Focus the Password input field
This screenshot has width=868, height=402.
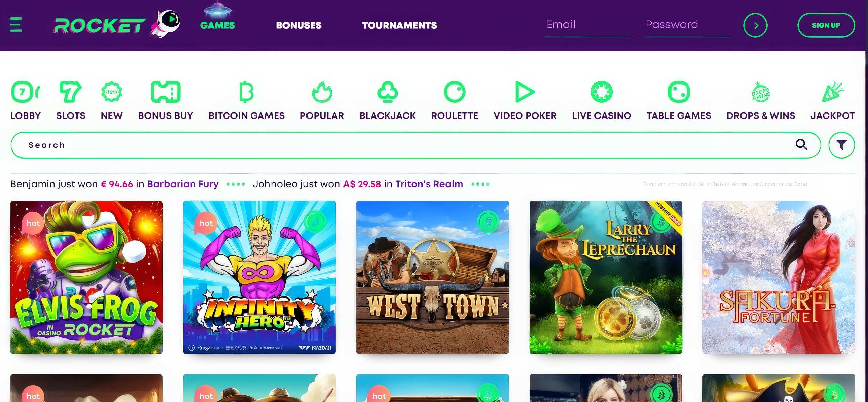(688, 25)
